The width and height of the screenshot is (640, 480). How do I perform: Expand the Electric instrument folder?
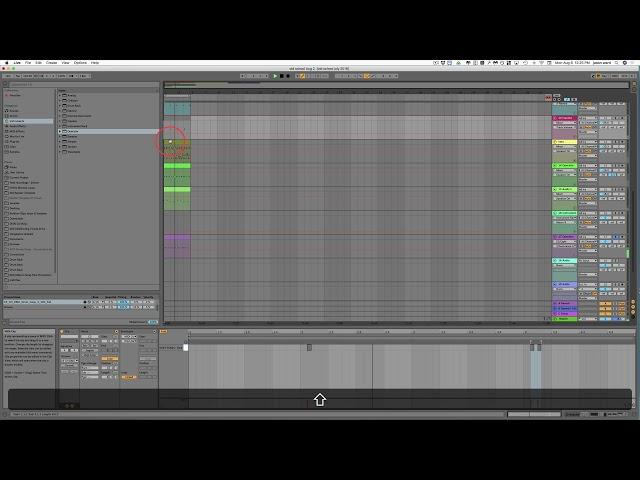(60, 111)
